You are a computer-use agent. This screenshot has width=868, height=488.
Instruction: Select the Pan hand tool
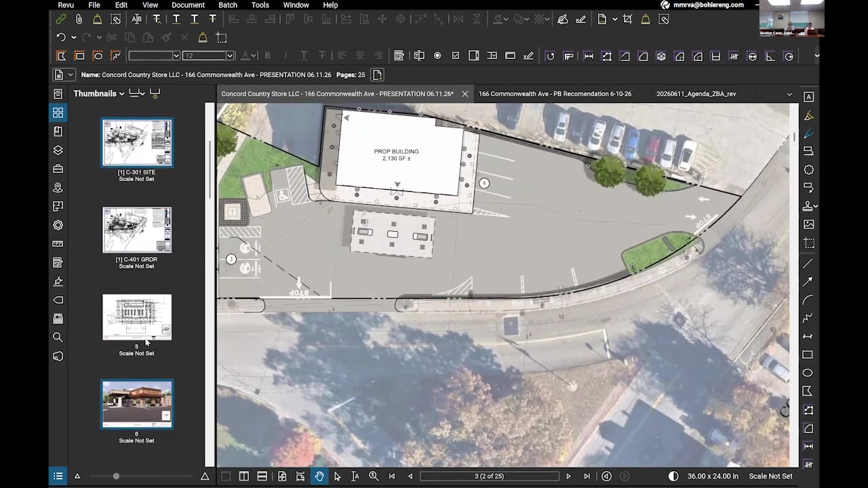(x=319, y=476)
